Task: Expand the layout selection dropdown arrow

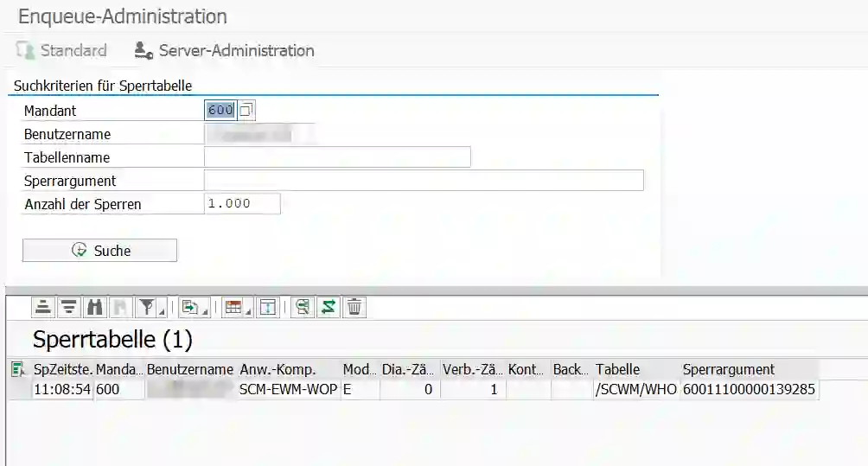Action: pyautogui.click(x=247, y=311)
